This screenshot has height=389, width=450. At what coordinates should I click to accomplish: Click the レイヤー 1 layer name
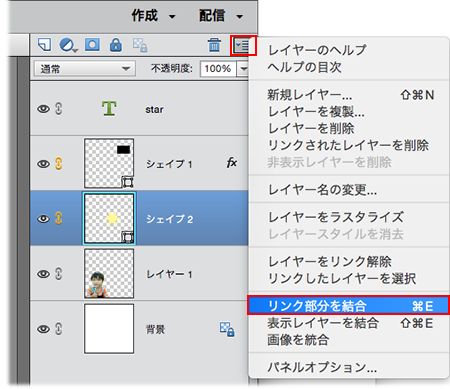coord(169,274)
